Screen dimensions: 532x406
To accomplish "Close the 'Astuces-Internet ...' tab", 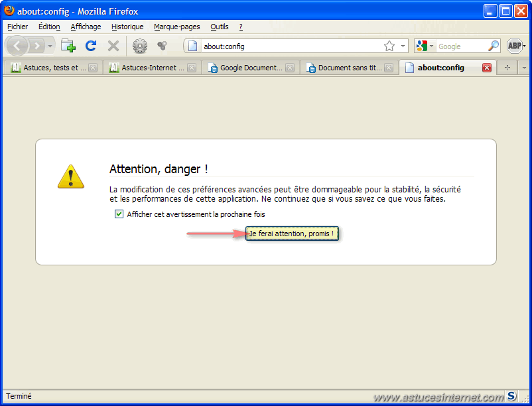I will click(192, 68).
